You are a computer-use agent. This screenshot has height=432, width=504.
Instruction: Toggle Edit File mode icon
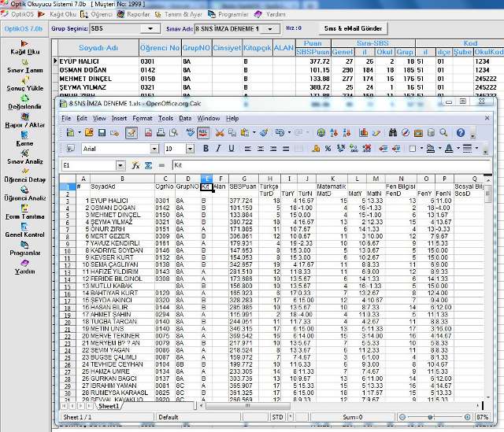click(x=132, y=133)
